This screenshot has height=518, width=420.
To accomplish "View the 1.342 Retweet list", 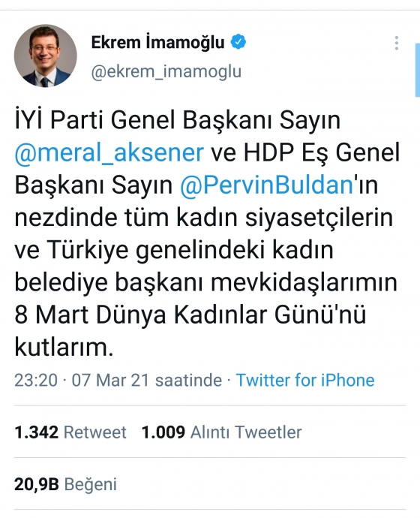I will (x=70, y=432).
